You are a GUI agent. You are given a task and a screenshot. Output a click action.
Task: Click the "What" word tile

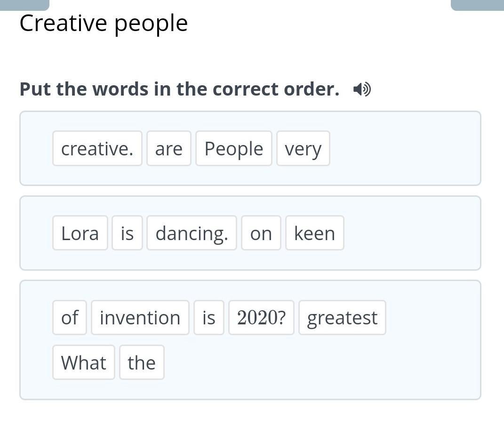(83, 363)
